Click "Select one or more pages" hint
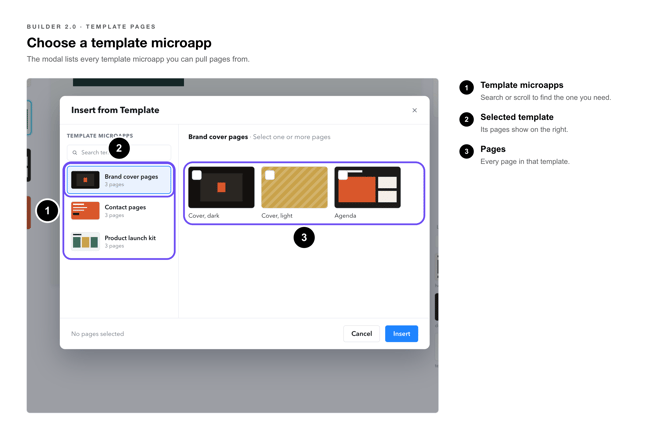 click(x=291, y=137)
